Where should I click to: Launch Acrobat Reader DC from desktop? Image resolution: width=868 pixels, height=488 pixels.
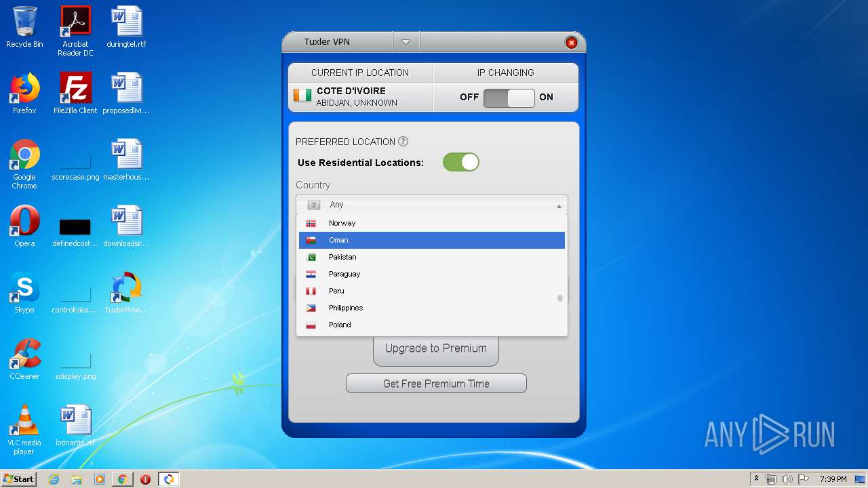point(75,31)
